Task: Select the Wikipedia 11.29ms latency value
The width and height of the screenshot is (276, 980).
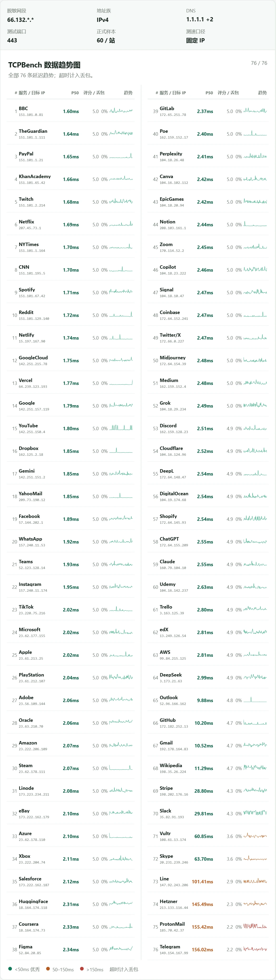Action: 204,768
